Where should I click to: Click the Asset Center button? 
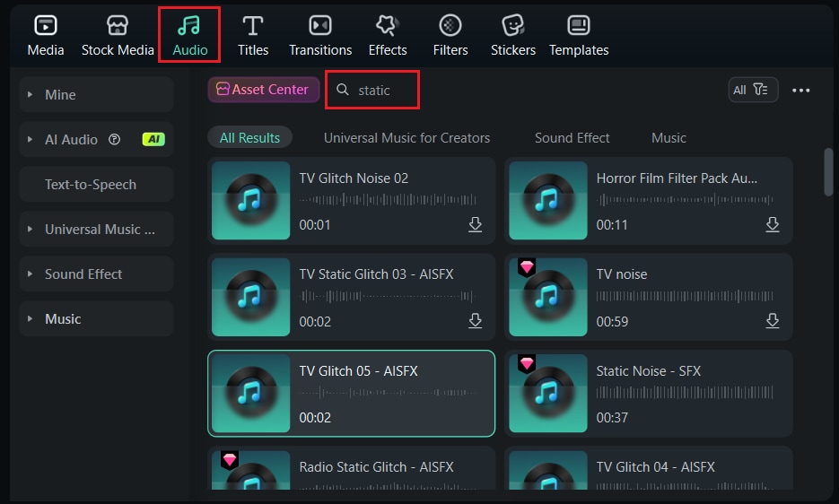(263, 90)
